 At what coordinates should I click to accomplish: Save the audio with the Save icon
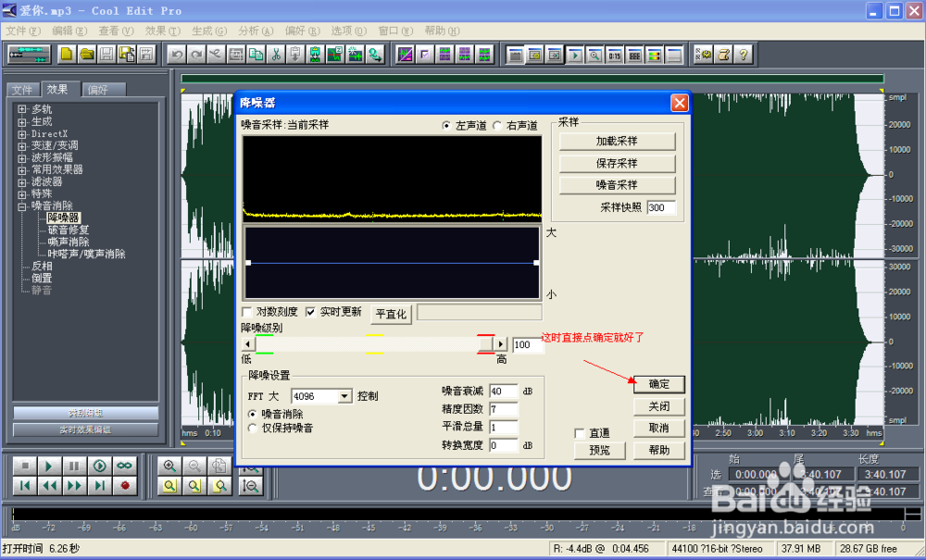tap(107, 55)
